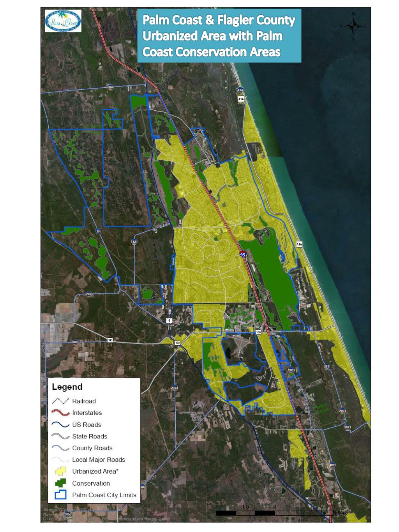This screenshot has height=532, width=399.
Task: Click the compass rose north arrow
Action: pos(353,27)
